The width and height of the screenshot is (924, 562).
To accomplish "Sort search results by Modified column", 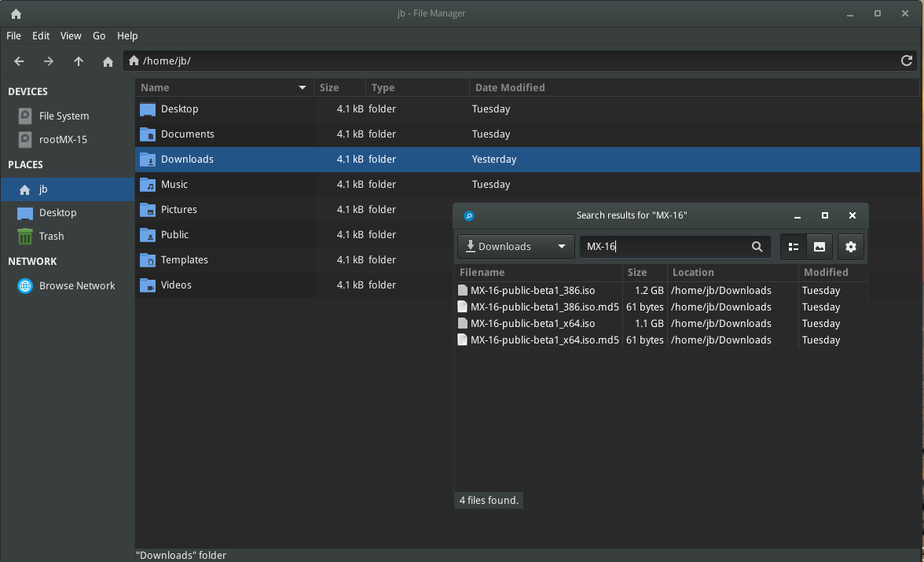I will 833,273.
